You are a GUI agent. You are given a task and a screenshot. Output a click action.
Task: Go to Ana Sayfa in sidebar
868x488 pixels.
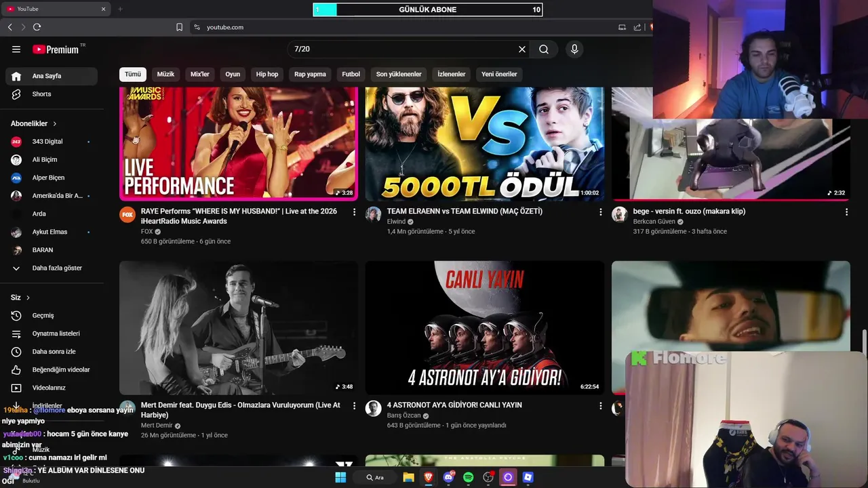pos(52,76)
